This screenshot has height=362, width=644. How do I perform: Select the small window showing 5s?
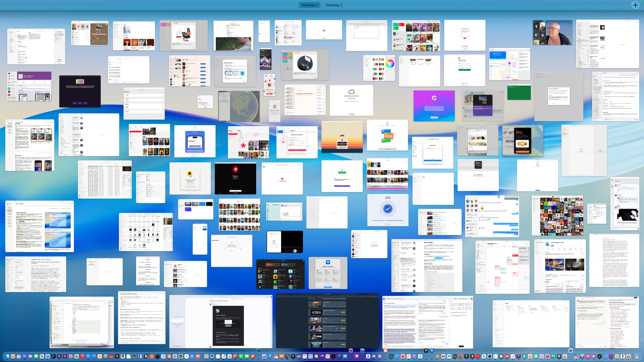point(324,30)
